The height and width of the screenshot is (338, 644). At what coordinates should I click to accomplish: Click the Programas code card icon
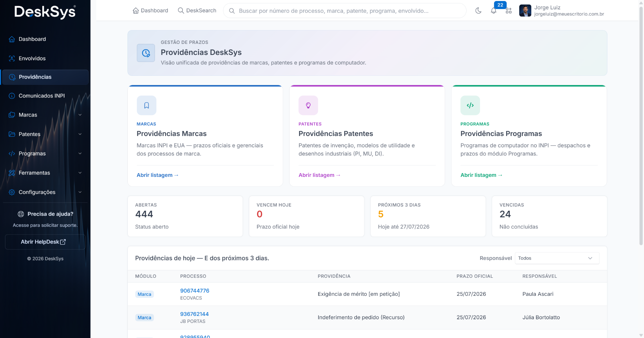[x=470, y=106]
